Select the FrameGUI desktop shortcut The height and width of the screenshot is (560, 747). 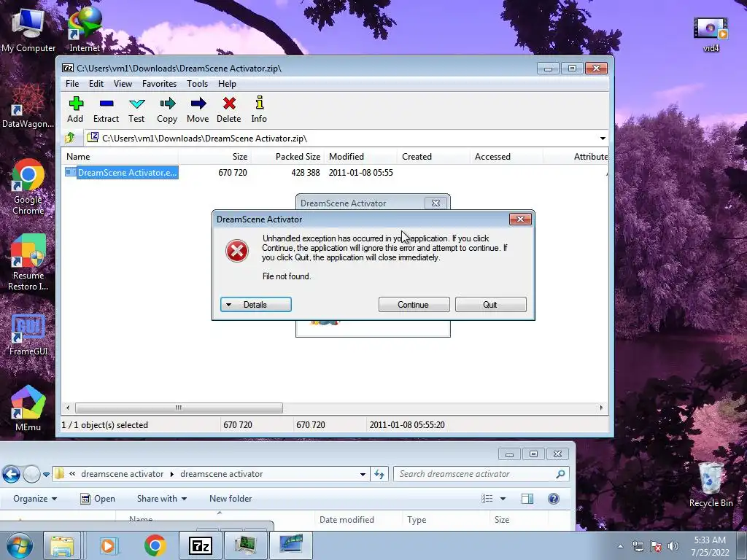coord(28,335)
